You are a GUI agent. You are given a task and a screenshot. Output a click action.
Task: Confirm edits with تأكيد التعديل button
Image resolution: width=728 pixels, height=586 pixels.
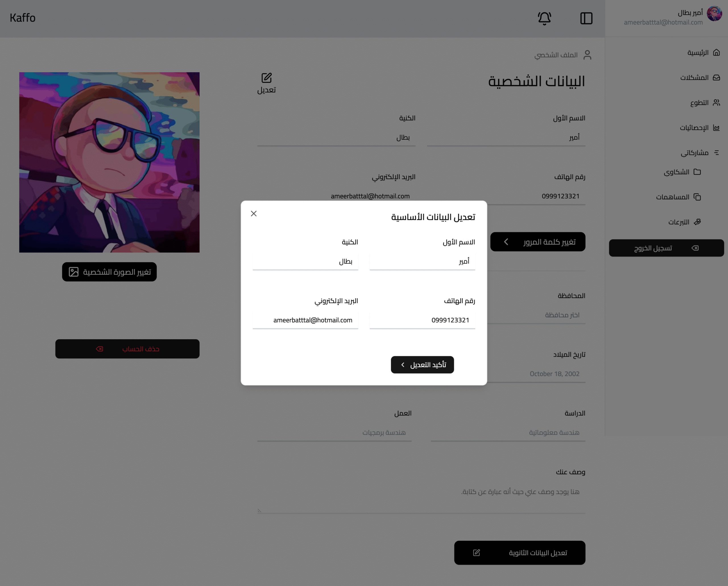422,365
